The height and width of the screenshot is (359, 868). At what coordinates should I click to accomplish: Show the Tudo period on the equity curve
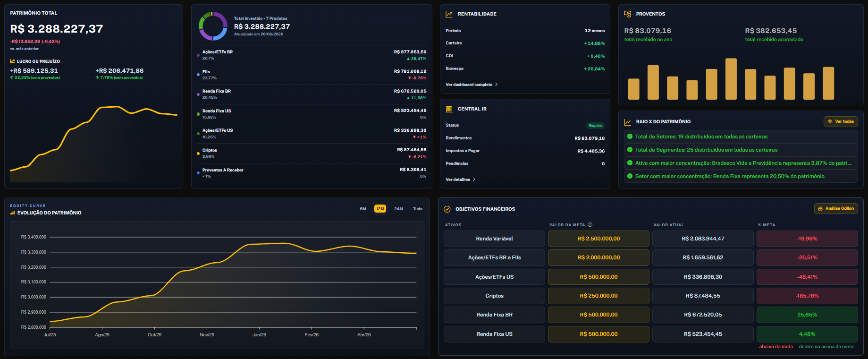[x=418, y=209]
